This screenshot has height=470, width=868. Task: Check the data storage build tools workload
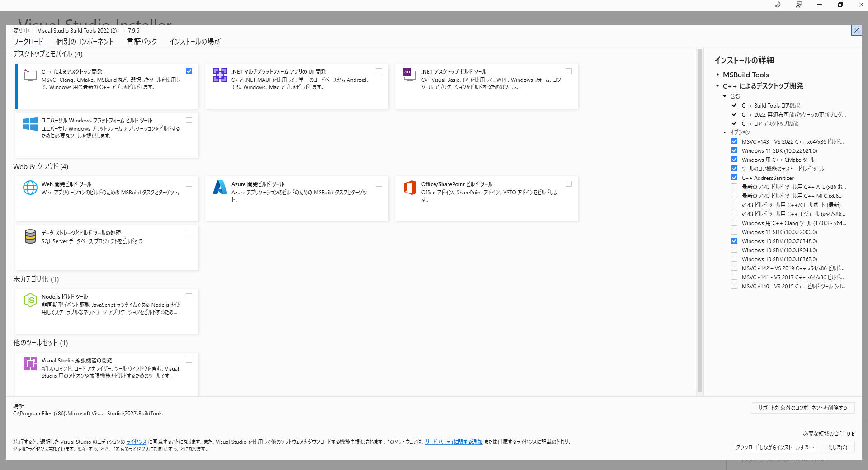point(189,232)
